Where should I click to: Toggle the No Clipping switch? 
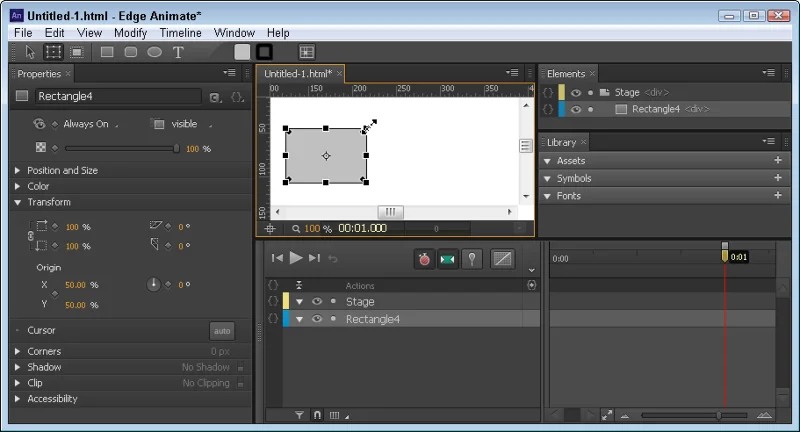pos(240,383)
